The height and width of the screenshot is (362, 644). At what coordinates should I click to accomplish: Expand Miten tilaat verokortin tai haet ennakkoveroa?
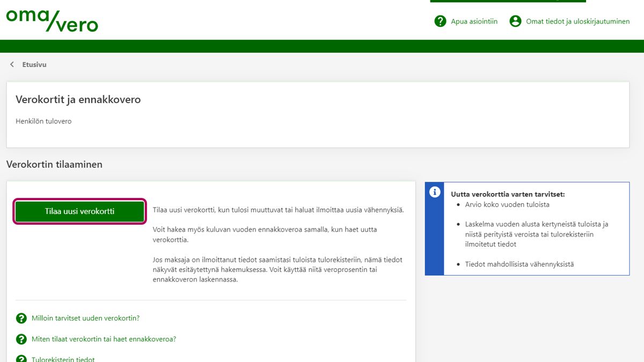104,339
